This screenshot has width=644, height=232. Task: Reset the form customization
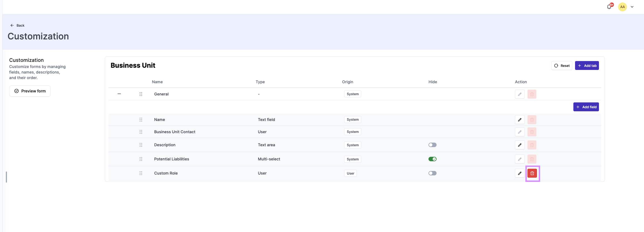[562, 66]
